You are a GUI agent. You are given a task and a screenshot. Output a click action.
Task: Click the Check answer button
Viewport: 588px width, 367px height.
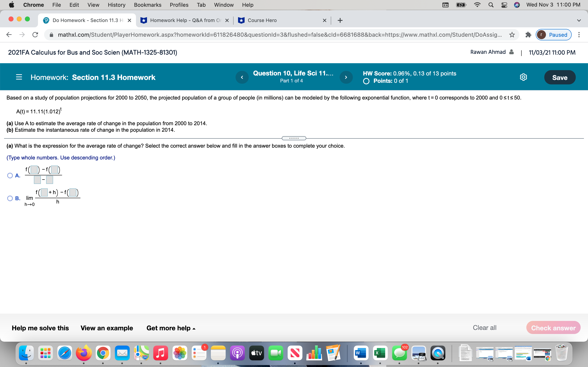coord(553,327)
